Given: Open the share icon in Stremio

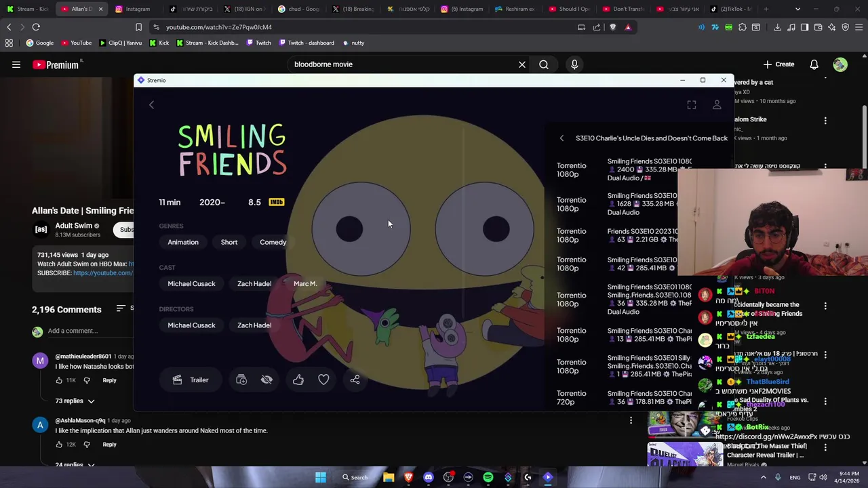Looking at the screenshot, I should tap(355, 380).
